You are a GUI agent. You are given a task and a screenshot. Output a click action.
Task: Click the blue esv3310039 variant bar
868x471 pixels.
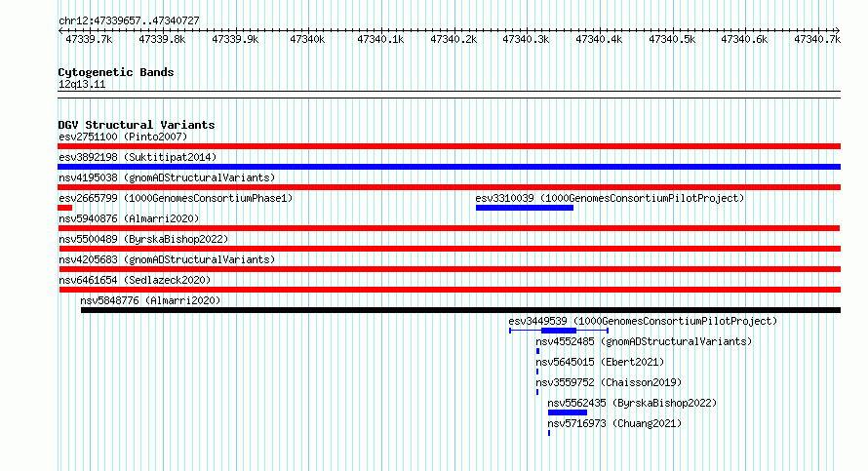pyautogui.click(x=525, y=208)
